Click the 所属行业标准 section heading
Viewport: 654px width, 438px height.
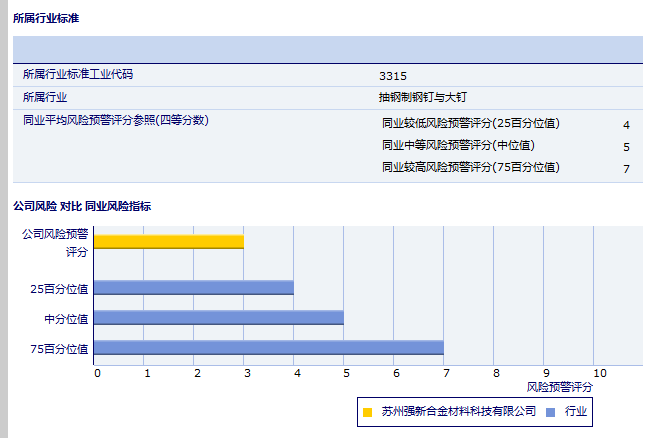click(46, 19)
